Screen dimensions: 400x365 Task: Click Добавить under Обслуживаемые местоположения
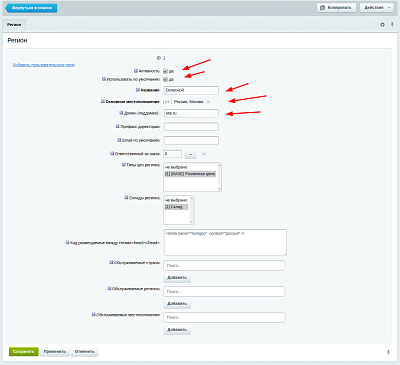(177, 329)
